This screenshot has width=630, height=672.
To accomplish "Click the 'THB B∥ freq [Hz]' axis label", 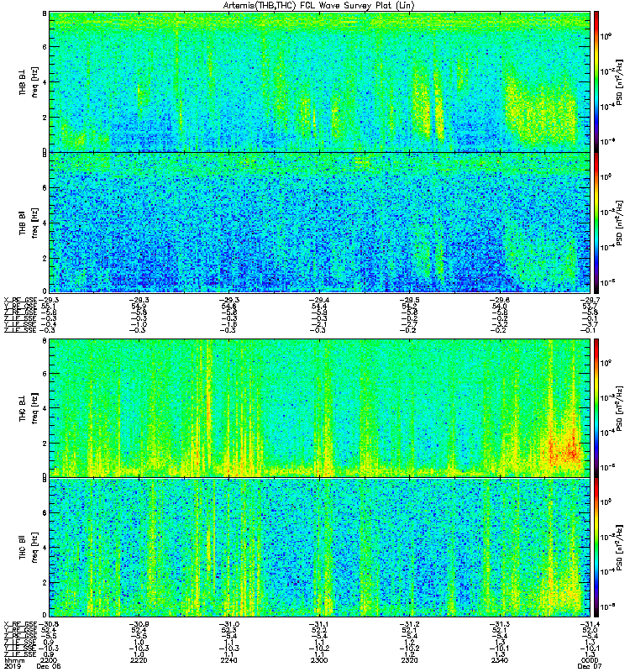I will [x=29, y=223].
